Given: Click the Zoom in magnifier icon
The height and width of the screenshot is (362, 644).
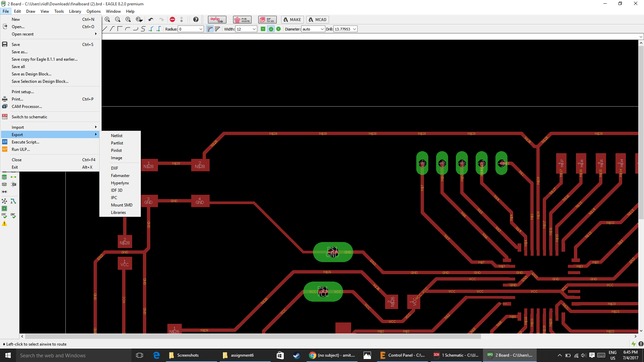Looking at the screenshot, I should click(x=107, y=19).
